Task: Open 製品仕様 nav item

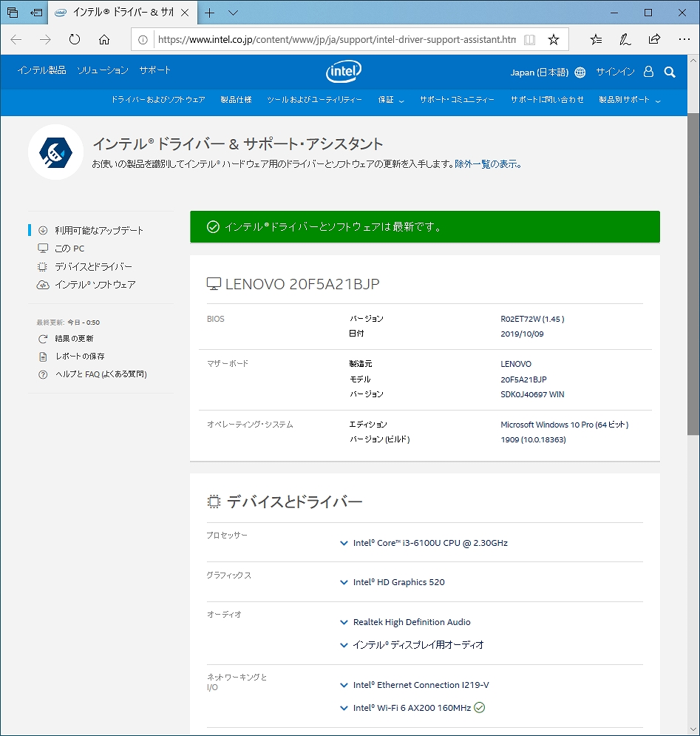Action: (x=236, y=100)
